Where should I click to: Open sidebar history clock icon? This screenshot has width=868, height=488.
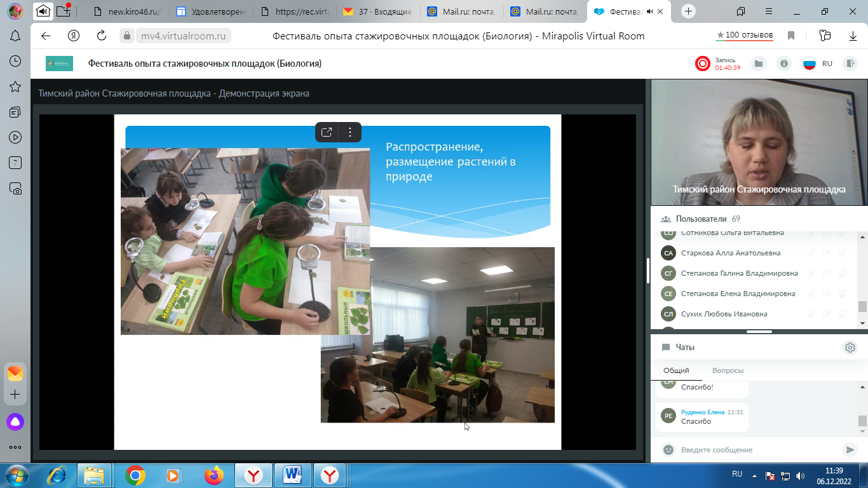pos(15,61)
